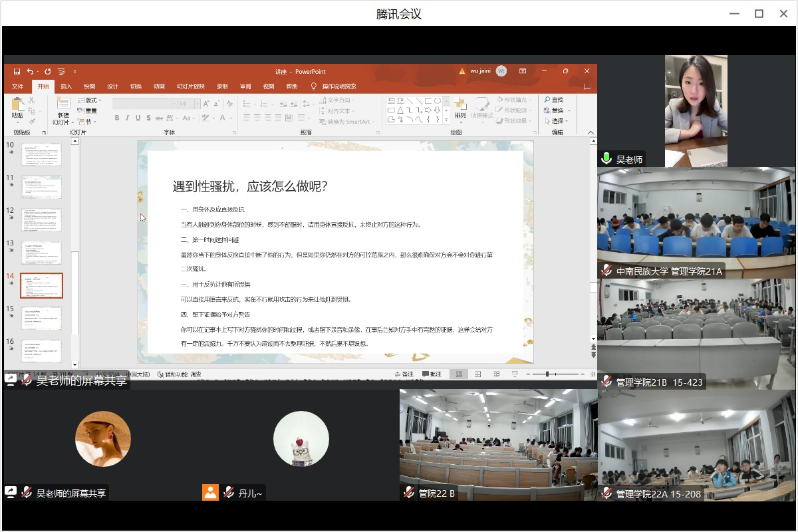The height and width of the screenshot is (532, 798).
Task: Select slide 15 thumbnail in the panel
Action: (x=41, y=318)
